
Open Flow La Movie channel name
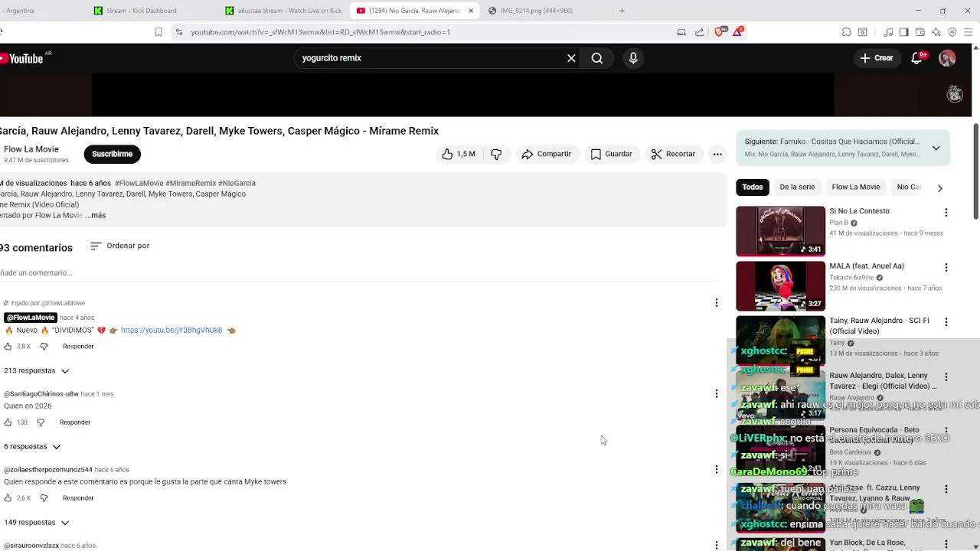coord(31,149)
